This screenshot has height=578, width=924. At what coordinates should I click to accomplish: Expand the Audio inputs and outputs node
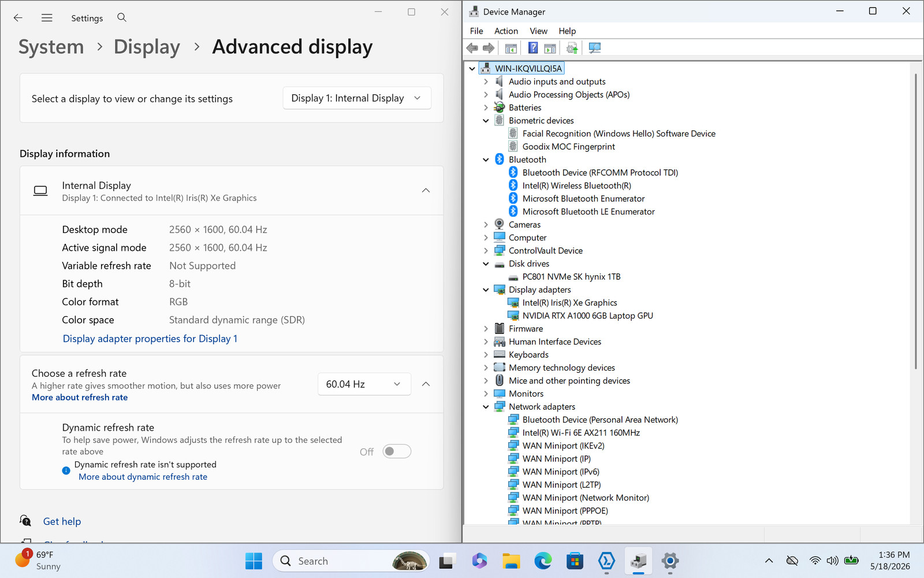click(x=486, y=81)
